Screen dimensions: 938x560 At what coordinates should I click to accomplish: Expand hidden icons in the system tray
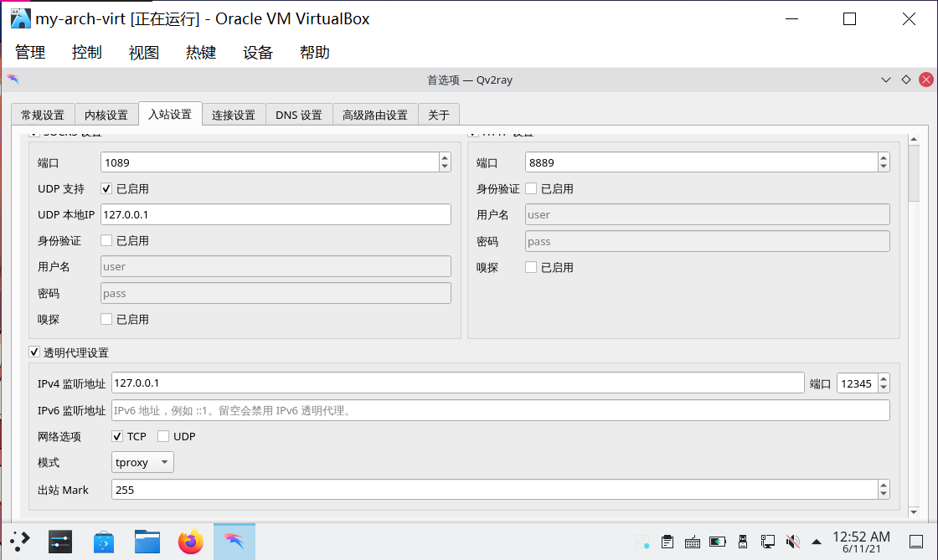pyautogui.click(x=815, y=541)
